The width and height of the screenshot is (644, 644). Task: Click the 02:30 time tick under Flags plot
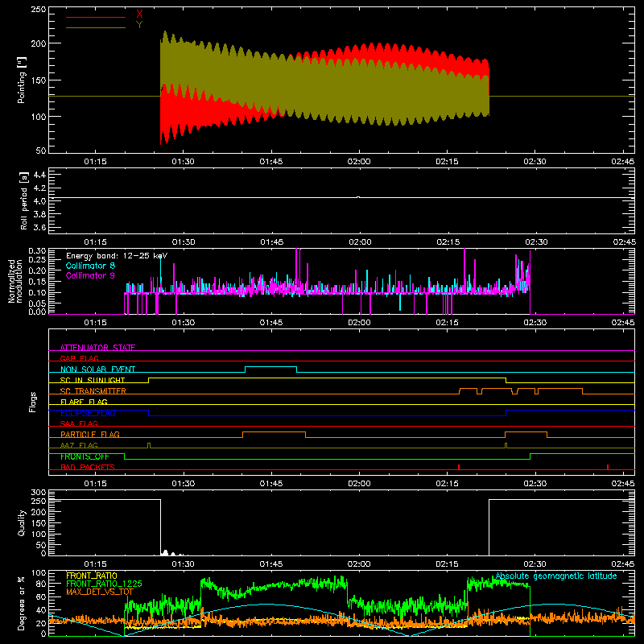(x=535, y=484)
